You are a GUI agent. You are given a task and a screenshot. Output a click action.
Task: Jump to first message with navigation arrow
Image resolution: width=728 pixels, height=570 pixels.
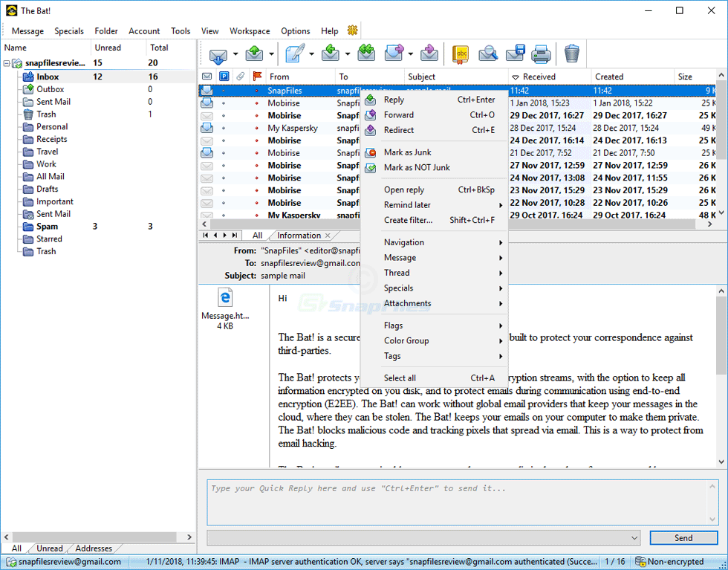[x=206, y=236]
